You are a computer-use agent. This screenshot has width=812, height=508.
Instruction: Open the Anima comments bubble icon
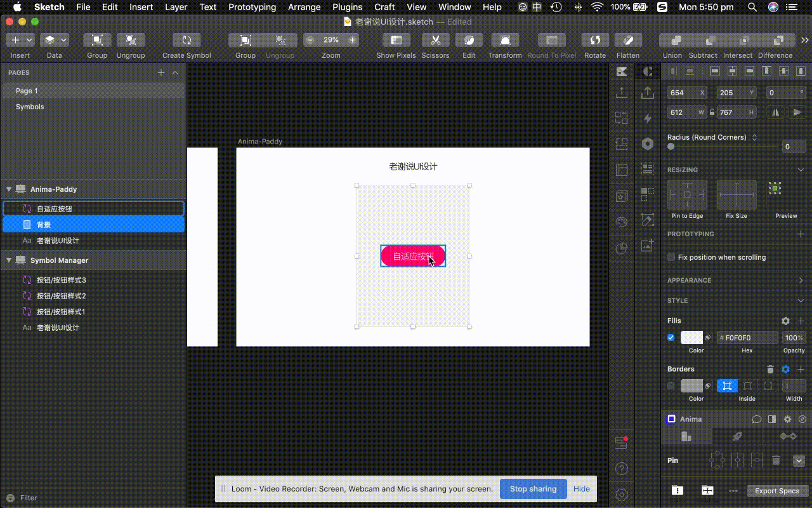point(757,419)
